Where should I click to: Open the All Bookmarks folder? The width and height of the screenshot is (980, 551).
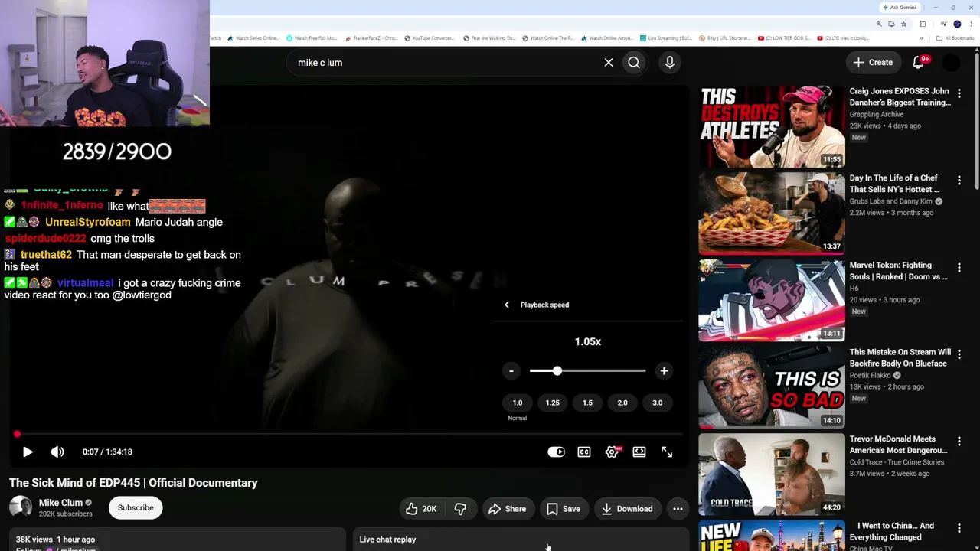(x=955, y=38)
